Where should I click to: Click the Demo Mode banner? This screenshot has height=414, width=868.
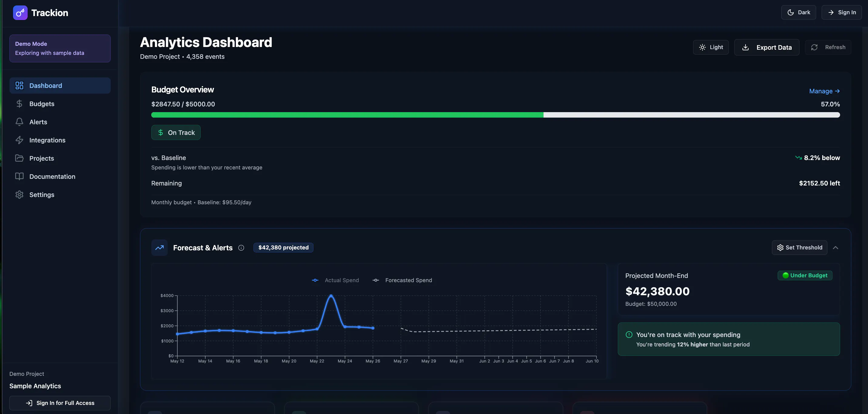tap(60, 48)
